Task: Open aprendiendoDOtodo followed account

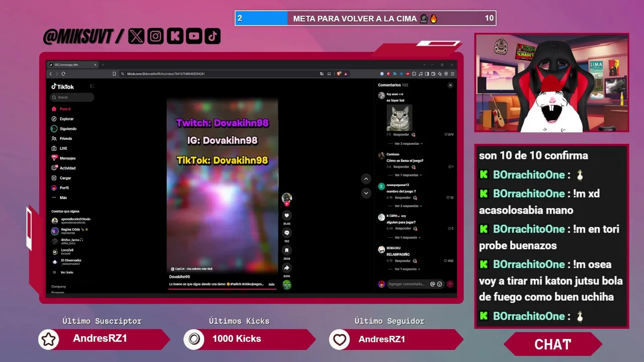Action: (71, 221)
